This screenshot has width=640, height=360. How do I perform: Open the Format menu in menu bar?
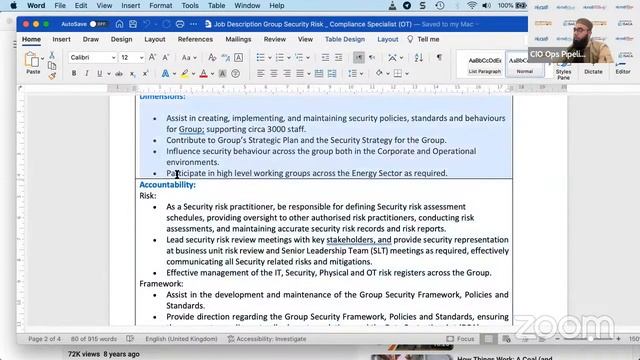160,6
